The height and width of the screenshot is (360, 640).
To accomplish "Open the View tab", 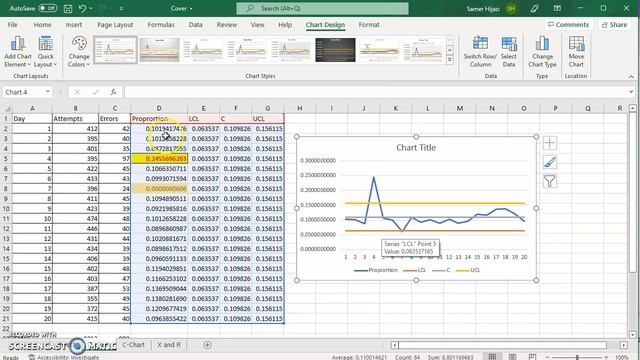I will 258,24.
